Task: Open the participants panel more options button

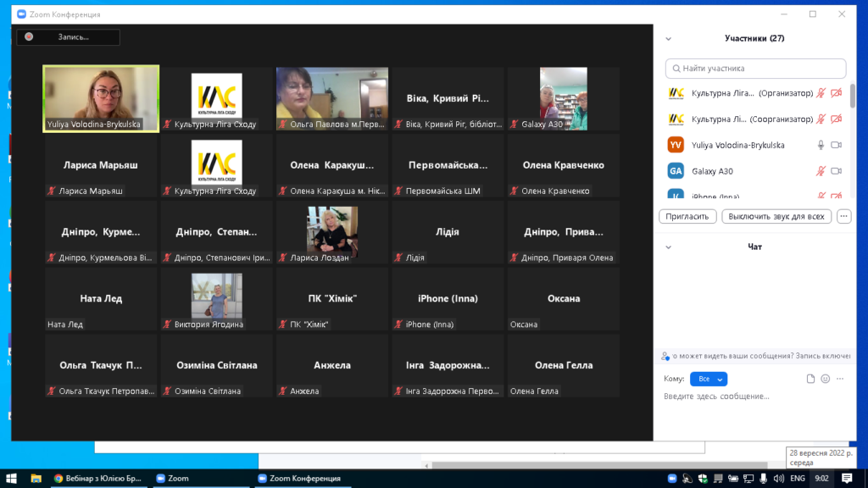Action: tap(843, 216)
